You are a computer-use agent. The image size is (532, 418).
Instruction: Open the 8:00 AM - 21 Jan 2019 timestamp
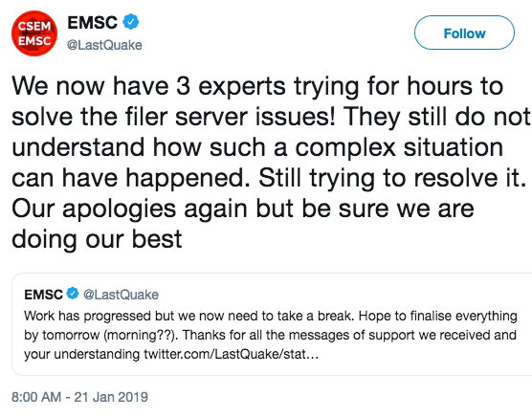point(79,397)
